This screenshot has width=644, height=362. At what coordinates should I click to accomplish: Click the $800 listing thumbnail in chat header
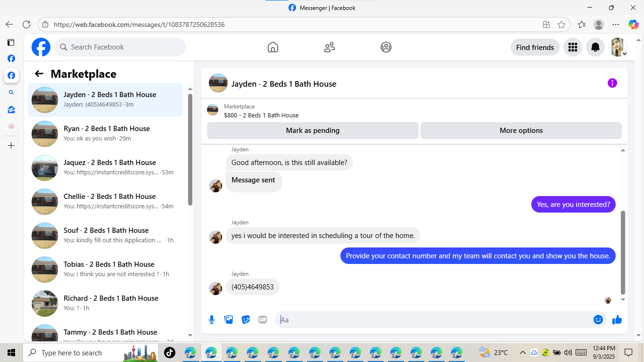[x=213, y=110]
